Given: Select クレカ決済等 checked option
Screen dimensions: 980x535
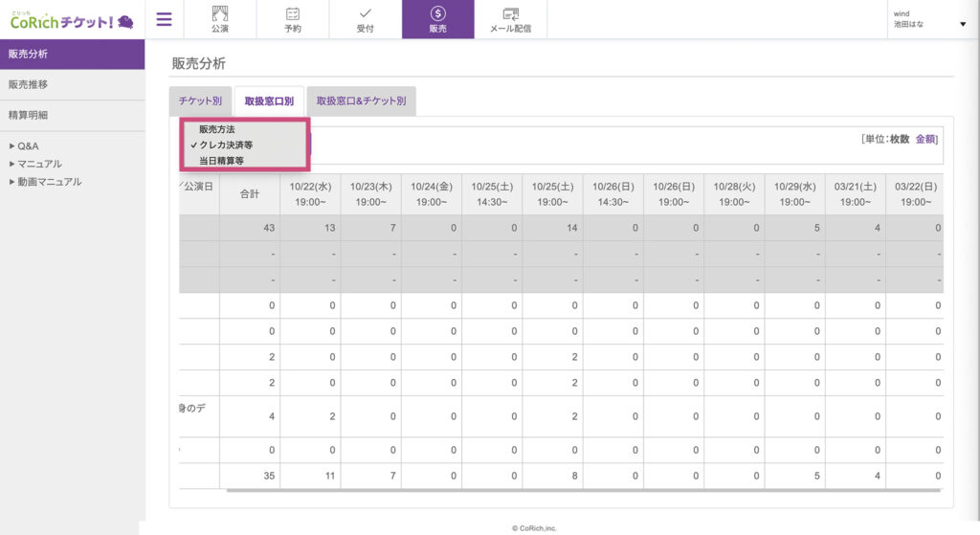Looking at the screenshot, I should tap(226, 145).
